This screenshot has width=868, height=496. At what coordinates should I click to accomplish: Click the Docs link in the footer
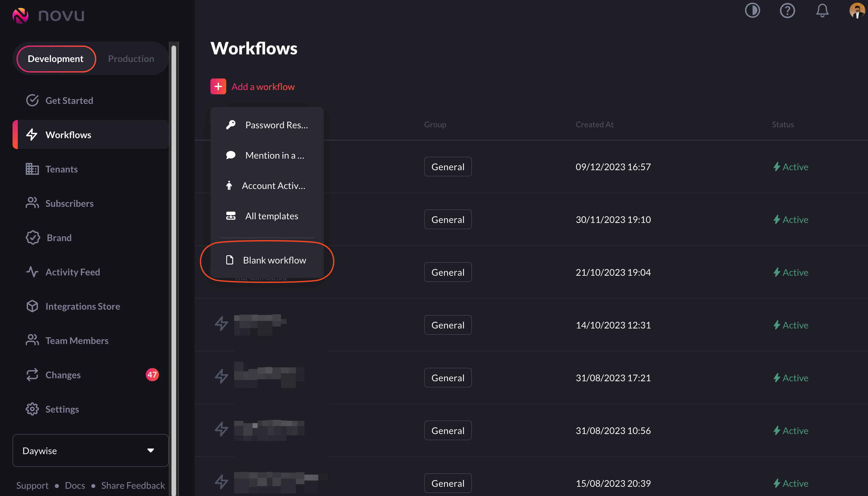pyautogui.click(x=75, y=485)
